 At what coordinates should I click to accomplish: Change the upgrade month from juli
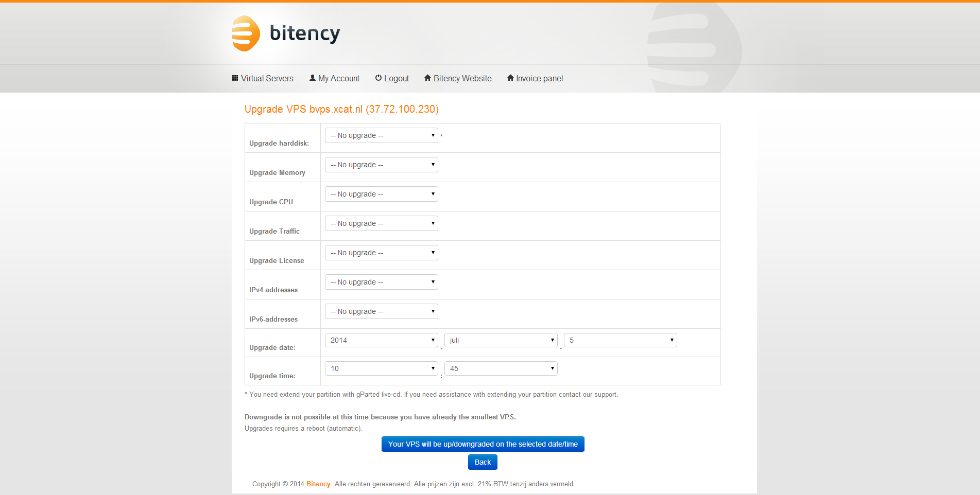(x=501, y=340)
